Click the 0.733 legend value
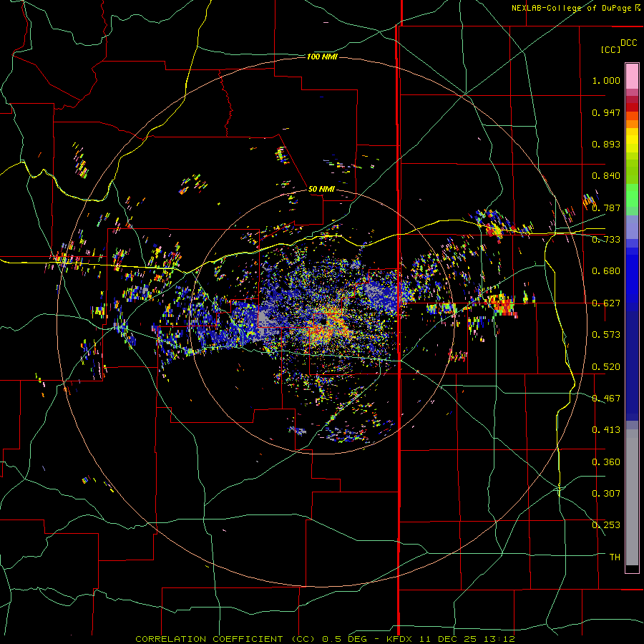 click(x=606, y=240)
